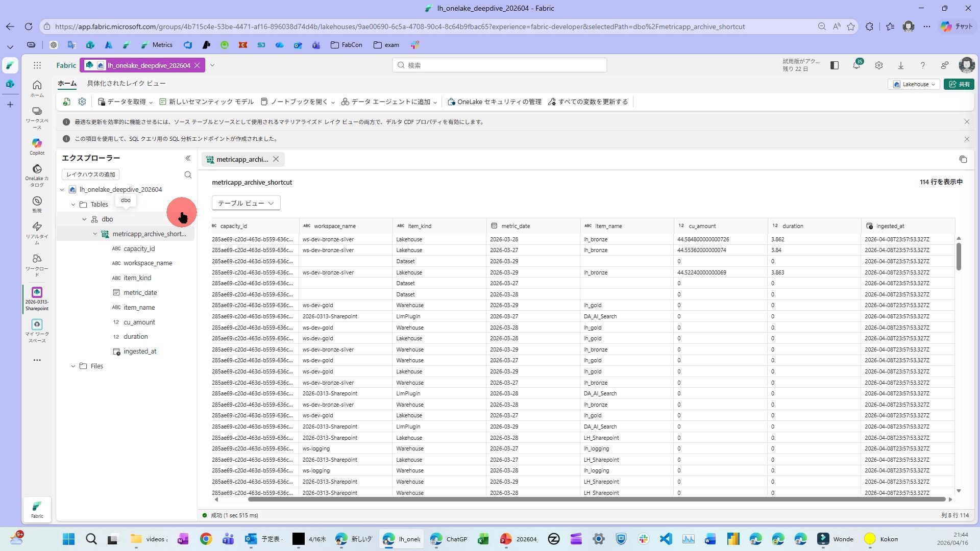Open the Lakehouse mode switcher dropdown
This screenshot has width=980, height=551.
(x=914, y=84)
